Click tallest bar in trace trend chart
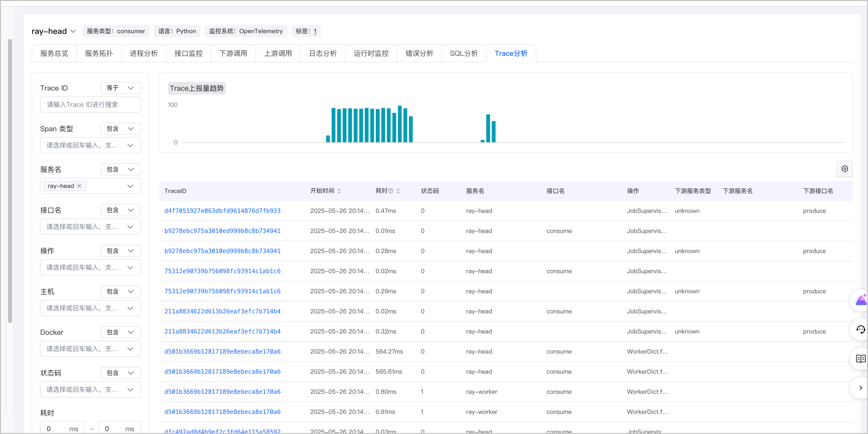This screenshot has height=434, width=868. (400, 124)
